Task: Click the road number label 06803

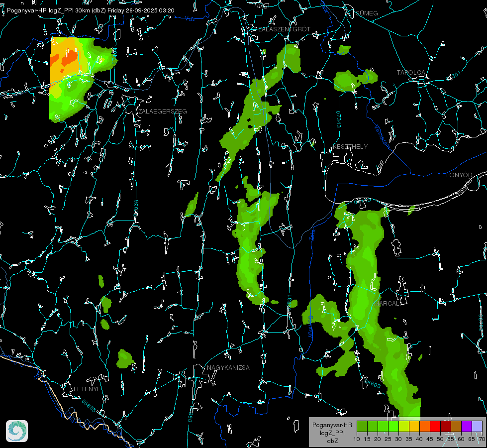Action: click(x=373, y=383)
